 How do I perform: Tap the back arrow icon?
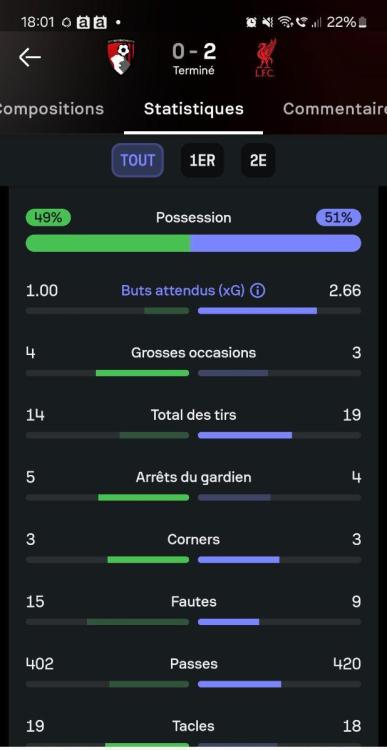click(30, 58)
